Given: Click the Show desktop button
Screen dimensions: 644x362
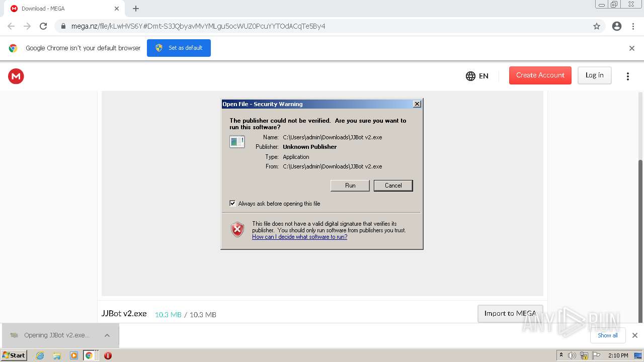Looking at the screenshot, I should point(638,355).
